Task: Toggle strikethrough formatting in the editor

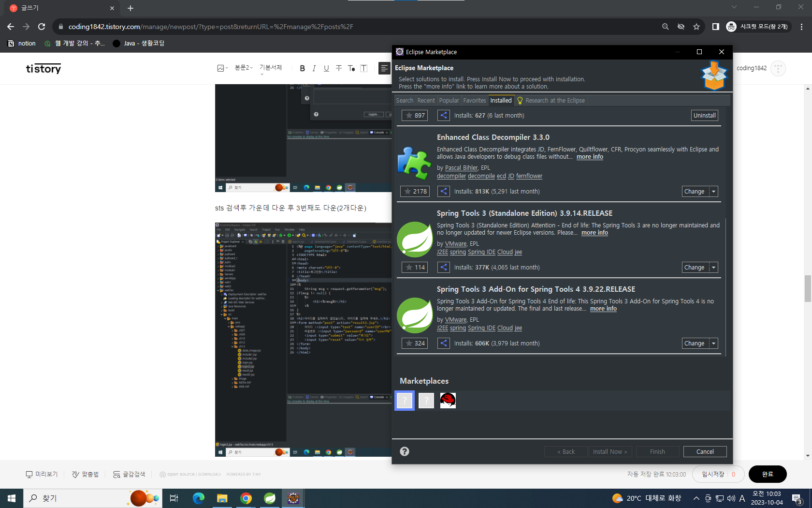Action: (339, 68)
